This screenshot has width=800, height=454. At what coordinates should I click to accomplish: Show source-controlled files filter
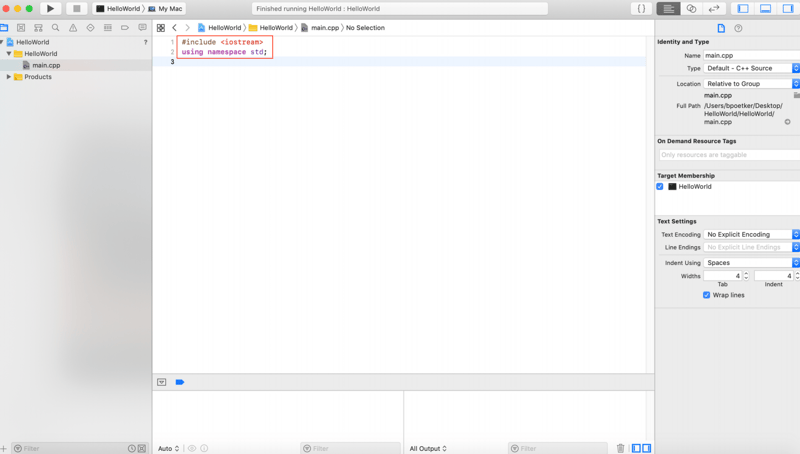pyautogui.click(x=142, y=448)
